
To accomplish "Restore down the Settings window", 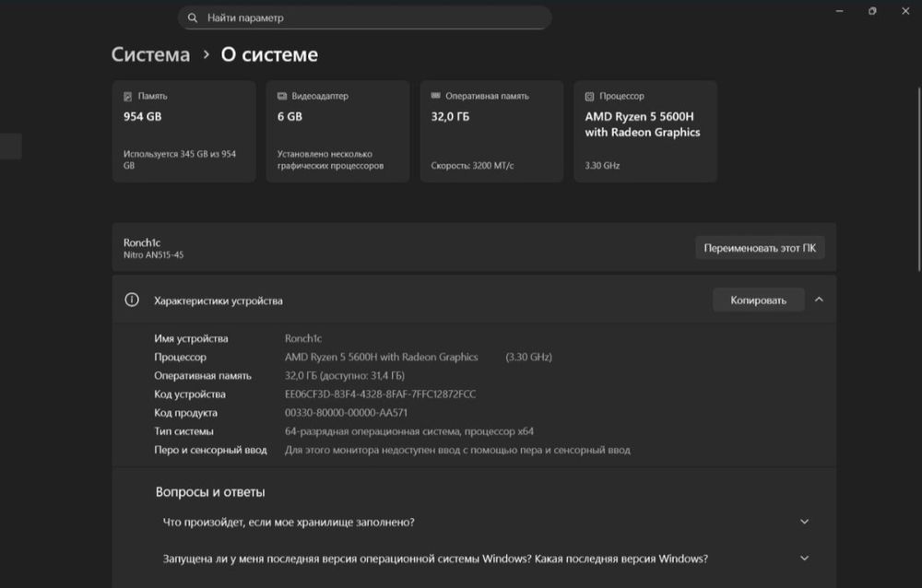I will [872, 11].
